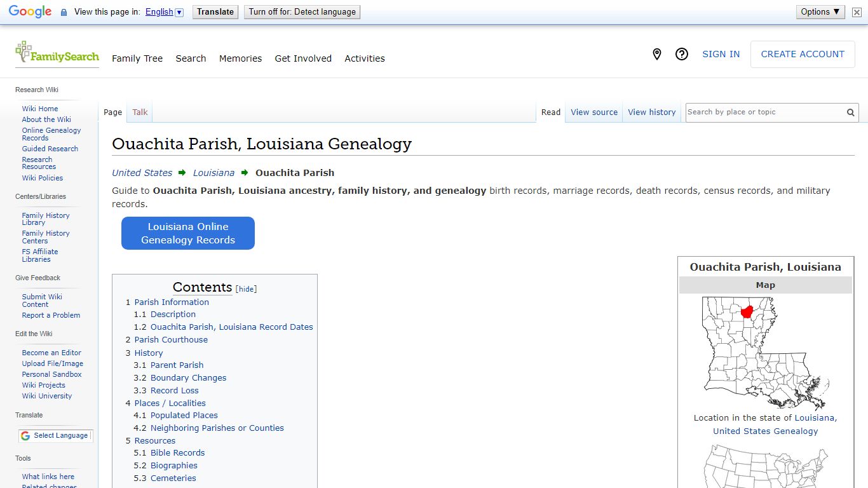Open the Activities menu

[365, 58]
